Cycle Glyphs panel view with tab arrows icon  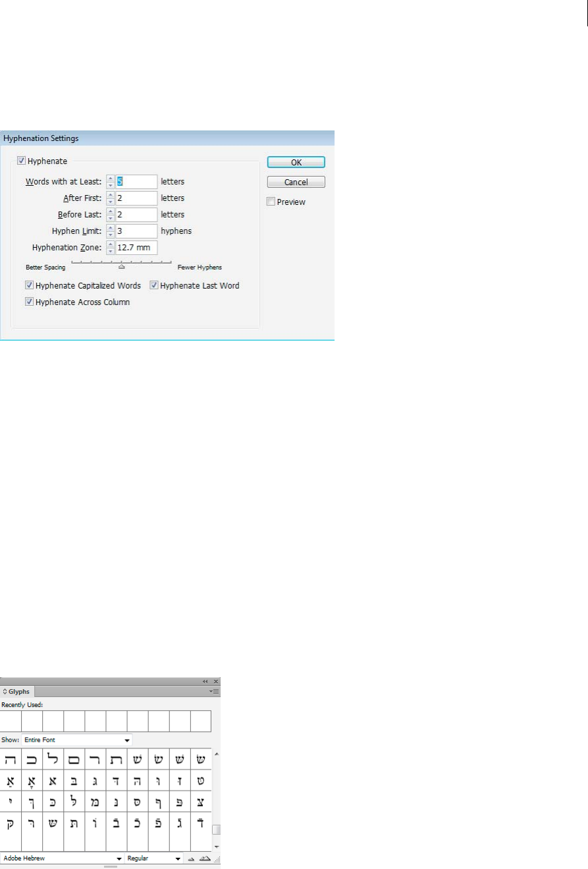[x=5, y=692]
